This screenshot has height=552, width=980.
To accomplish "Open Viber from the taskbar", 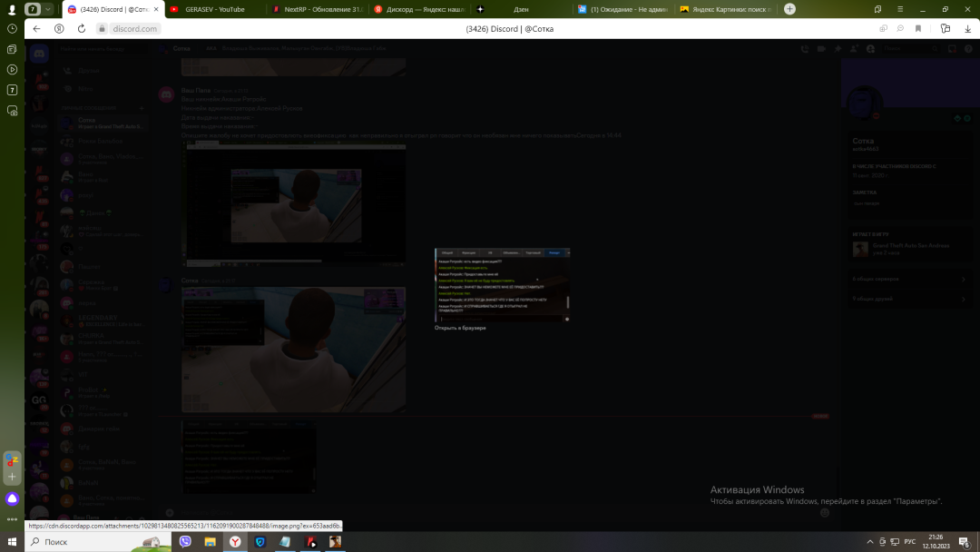I will click(x=185, y=542).
